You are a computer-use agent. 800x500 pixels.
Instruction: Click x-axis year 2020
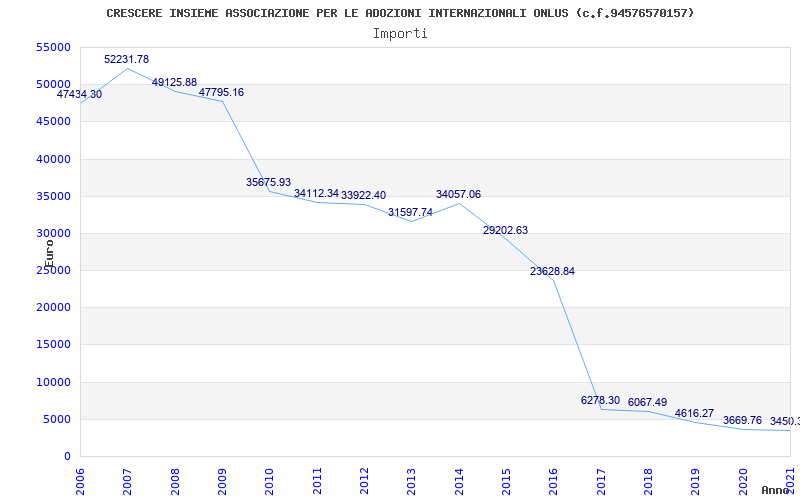click(x=742, y=482)
